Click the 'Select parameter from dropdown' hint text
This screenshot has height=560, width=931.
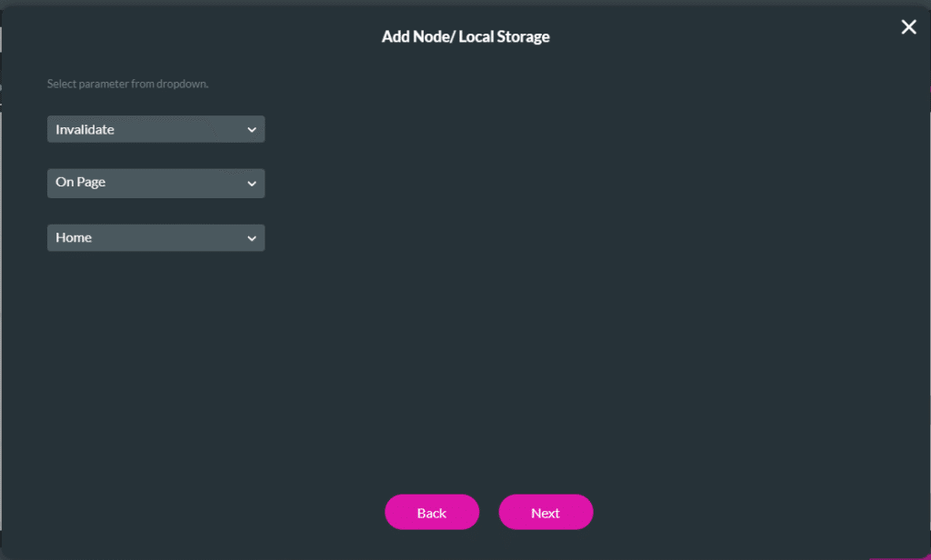pos(128,84)
